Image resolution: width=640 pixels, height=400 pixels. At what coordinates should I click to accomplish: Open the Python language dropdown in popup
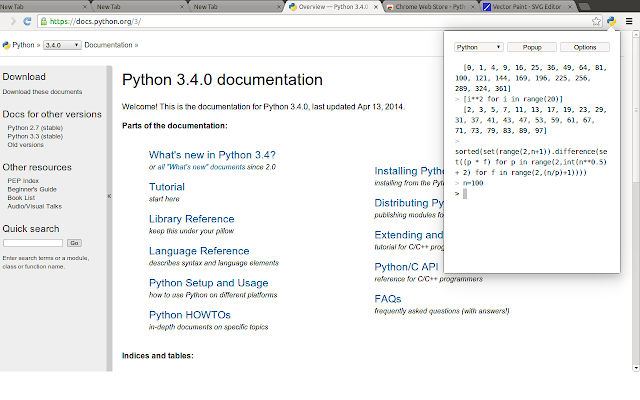pyautogui.click(x=479, y=47)
